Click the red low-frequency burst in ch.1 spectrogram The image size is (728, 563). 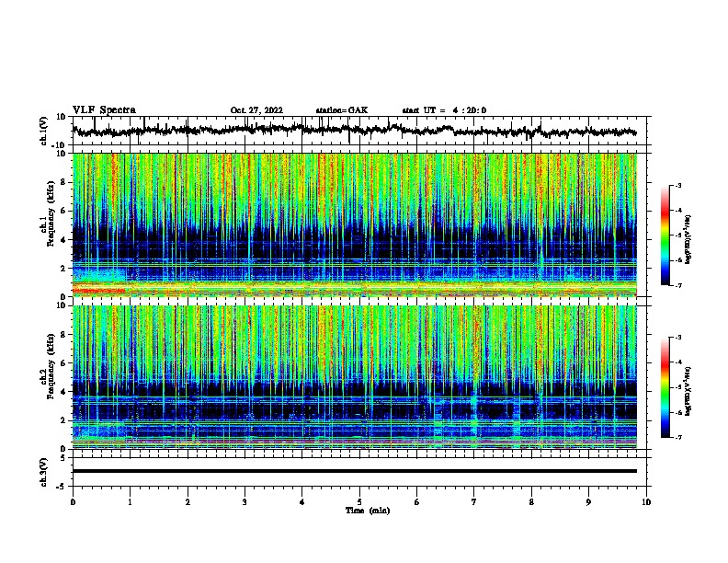tap(99, 292)
